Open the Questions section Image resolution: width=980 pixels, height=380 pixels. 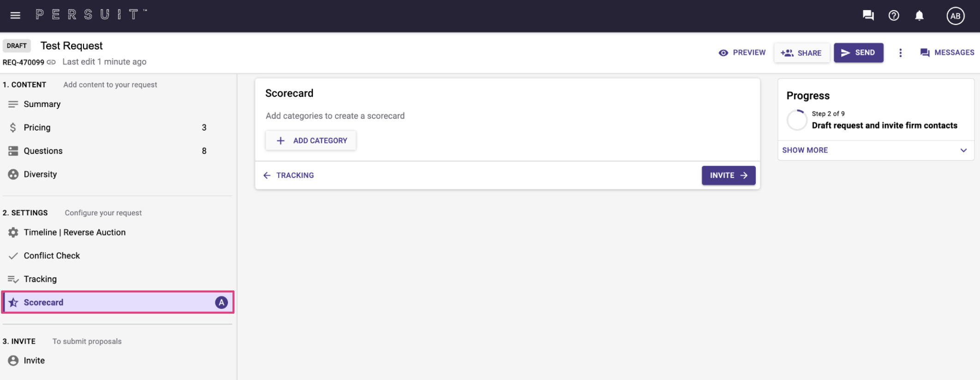click(118, 151)
